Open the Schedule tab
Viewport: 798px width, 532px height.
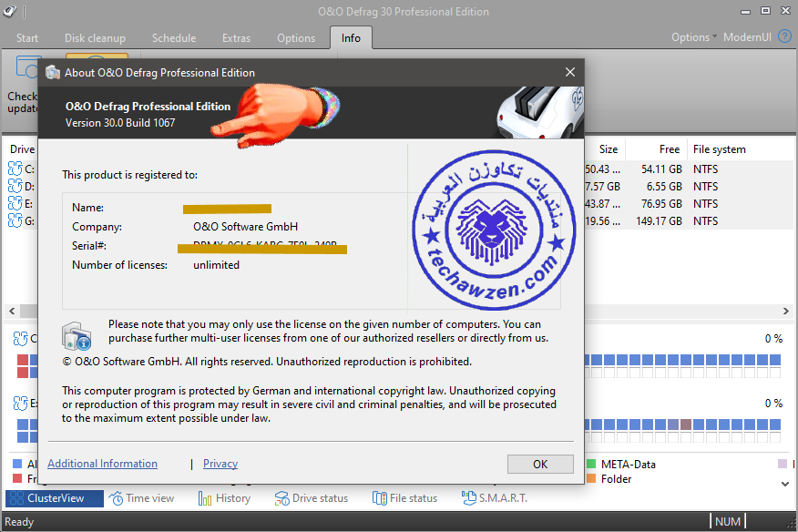(x=174, y=38)
